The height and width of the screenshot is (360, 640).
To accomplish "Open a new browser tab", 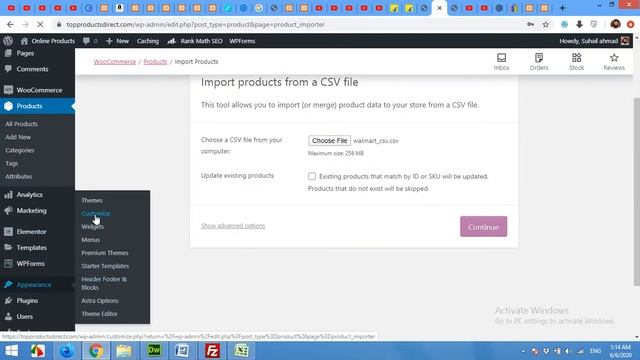I will 562,8.
